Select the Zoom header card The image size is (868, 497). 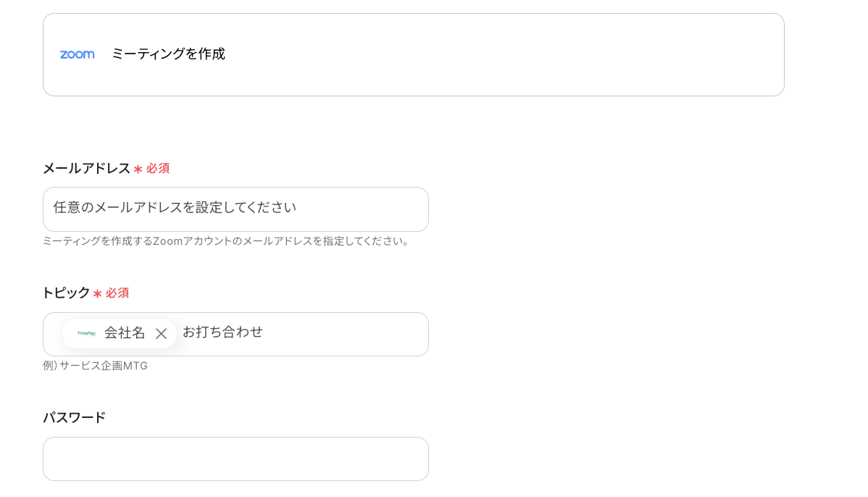click(413, 54)
